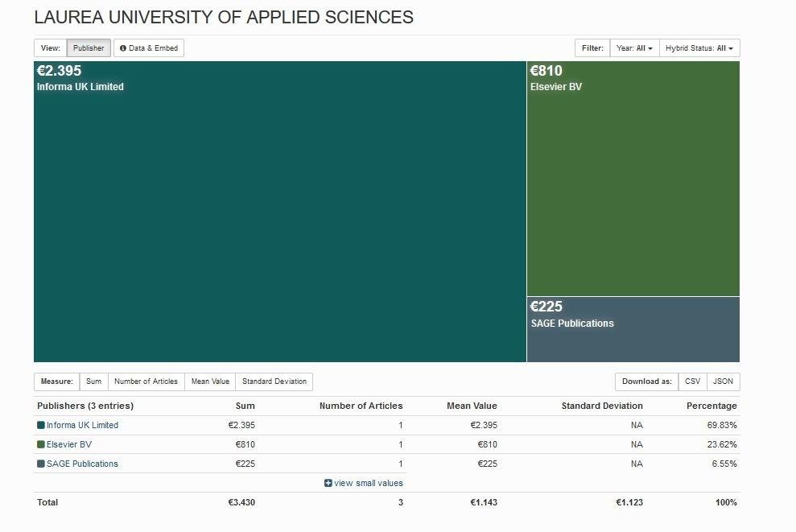Switch measure to Standard Deviation
796x532 pixels.
pos(274,381)
